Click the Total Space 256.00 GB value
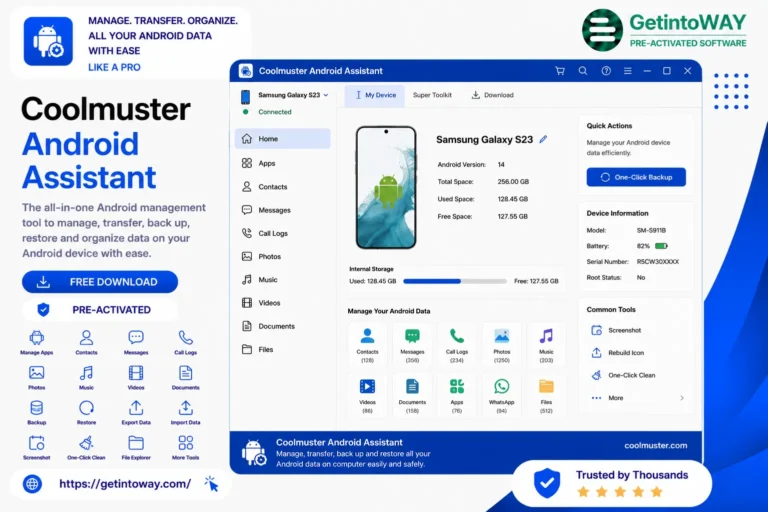 (513, 182)
